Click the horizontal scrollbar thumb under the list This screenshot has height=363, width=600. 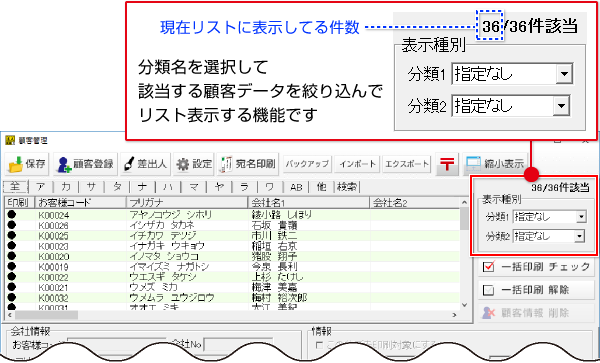pyautogui.click(x=46, y=315)
